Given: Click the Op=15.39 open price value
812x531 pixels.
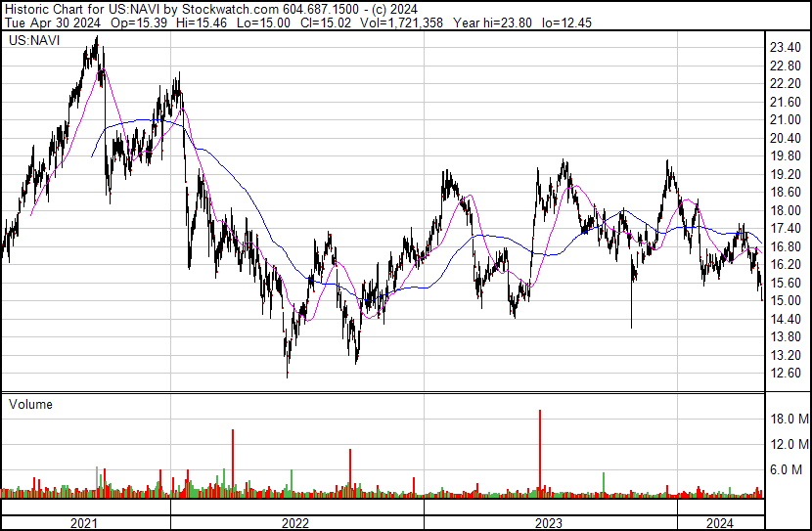Looking at the screenshot, I should tap(139, 22).
